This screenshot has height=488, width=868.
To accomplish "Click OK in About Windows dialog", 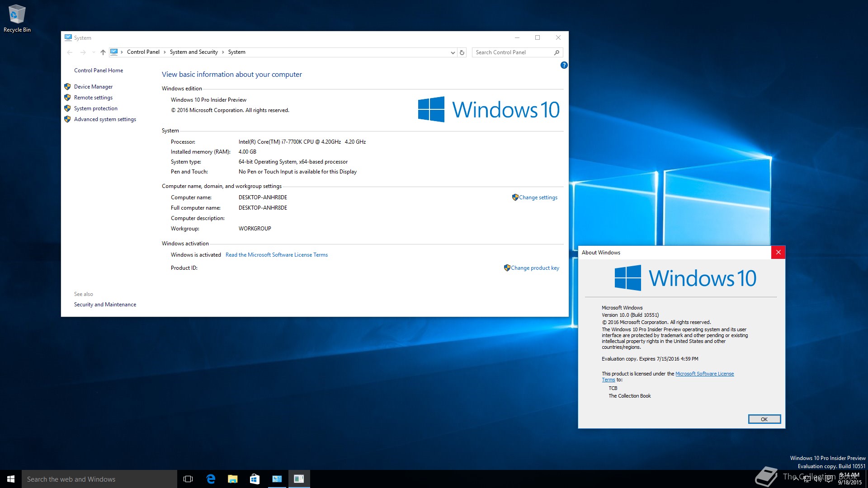I will (x=764, y=419).
